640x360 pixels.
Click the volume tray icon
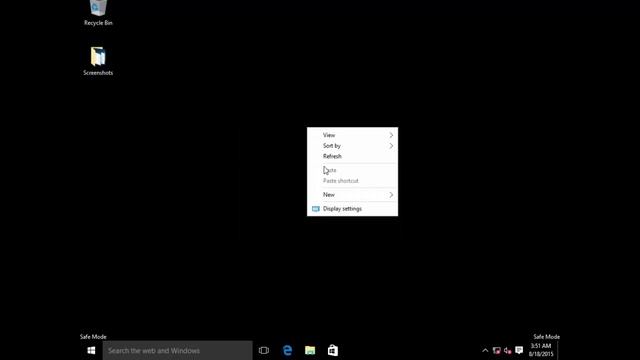coord(507,350)
